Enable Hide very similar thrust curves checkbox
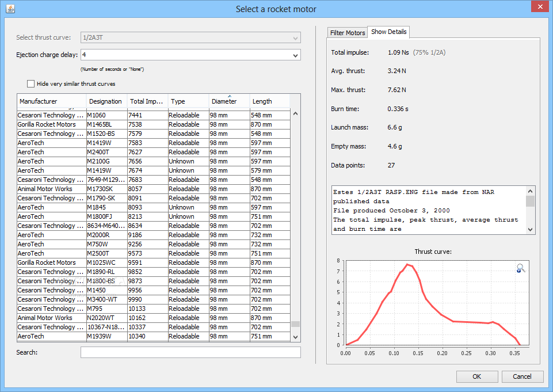553x392 pixels. click(30, 83)
